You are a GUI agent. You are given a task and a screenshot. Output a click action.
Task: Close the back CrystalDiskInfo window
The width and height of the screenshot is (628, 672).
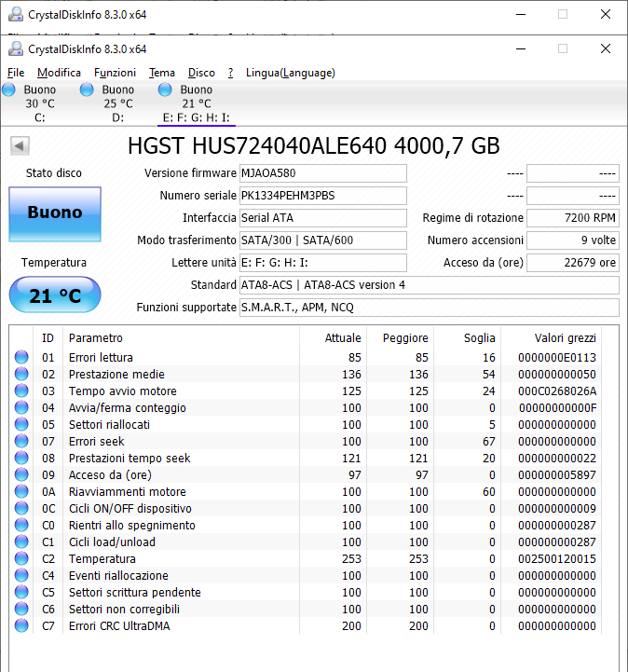coord(606,15)
